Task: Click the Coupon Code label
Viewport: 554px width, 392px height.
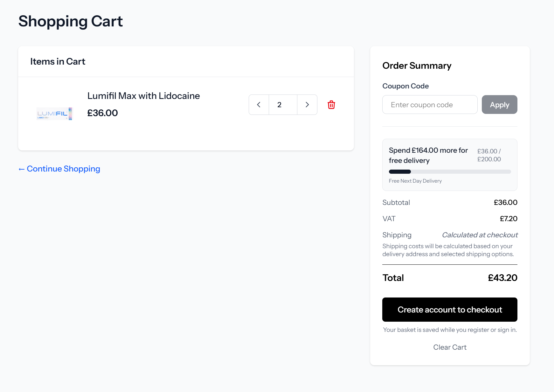Action: (405, 86)
